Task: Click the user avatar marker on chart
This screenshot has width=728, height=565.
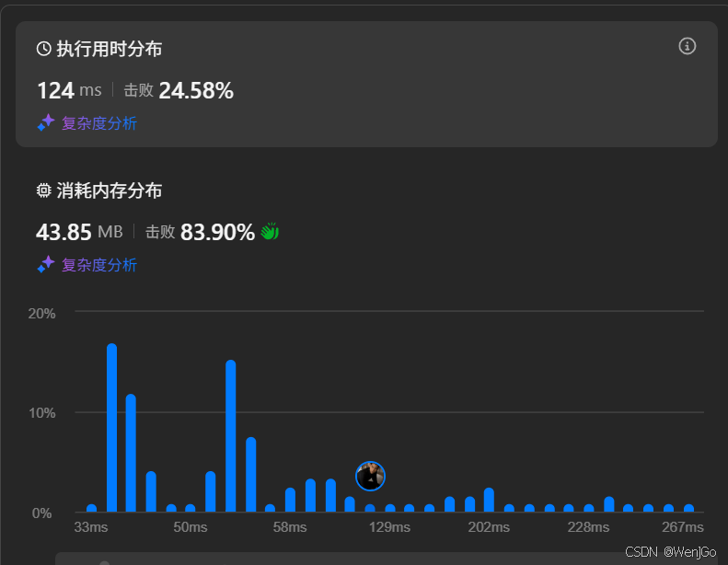Action: point(370,476)
